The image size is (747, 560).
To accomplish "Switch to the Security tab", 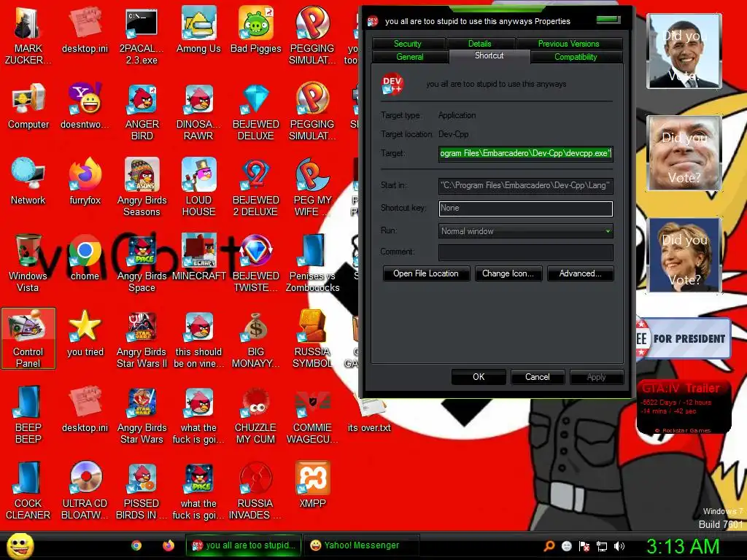I will (x=408, y=44).
